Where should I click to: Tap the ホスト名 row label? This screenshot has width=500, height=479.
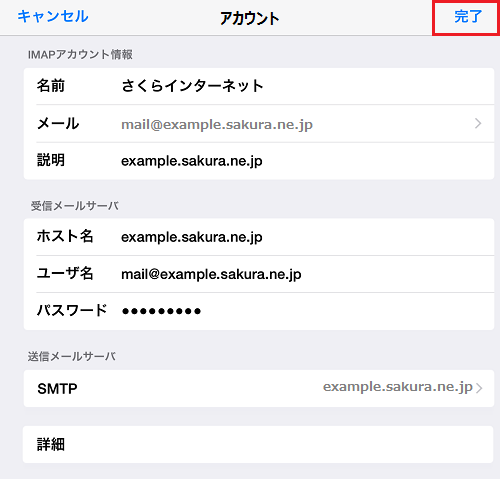point(65,236)
